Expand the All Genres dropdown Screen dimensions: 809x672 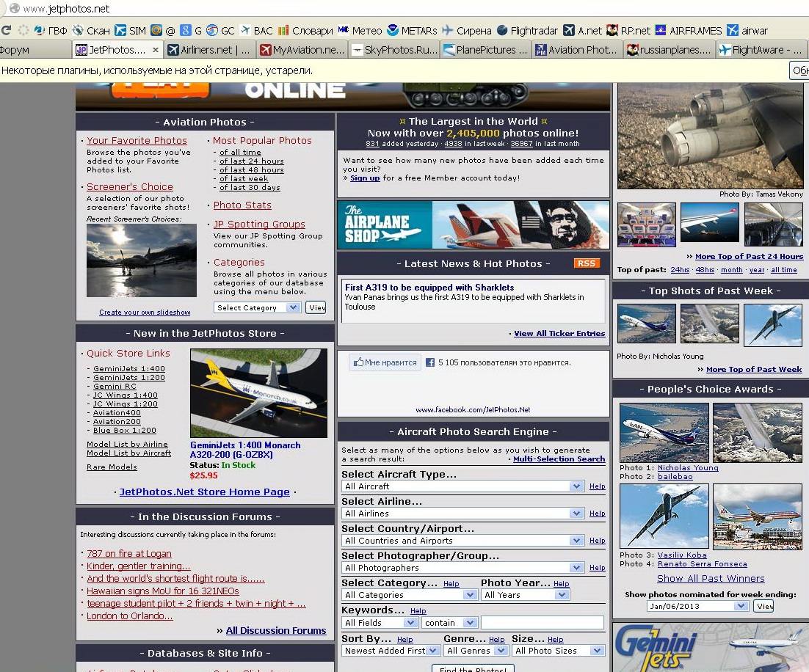tap(476, 651)
